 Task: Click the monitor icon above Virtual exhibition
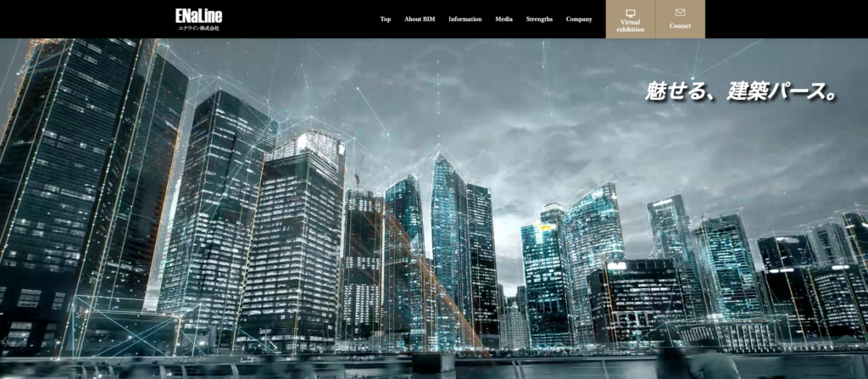(x=630, y=13)
